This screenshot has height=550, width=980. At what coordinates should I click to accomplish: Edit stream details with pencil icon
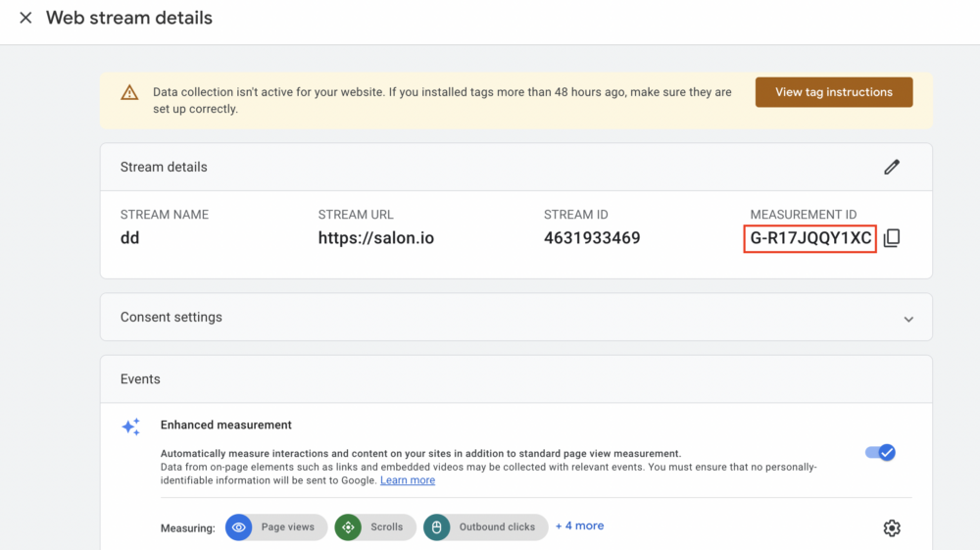tap(891, 168)
